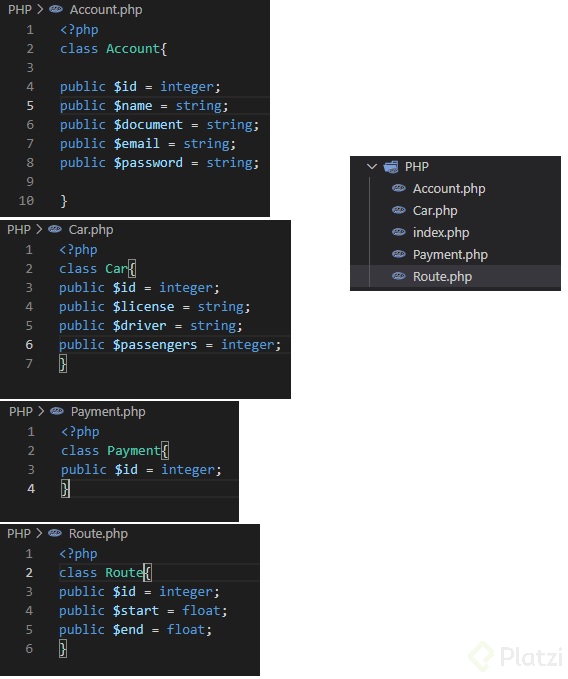Screen dimensions: 568x679
Task: Click the PHP icon beside Car.php in explorer
Action: pyautogui.click(x=398, y=210)
